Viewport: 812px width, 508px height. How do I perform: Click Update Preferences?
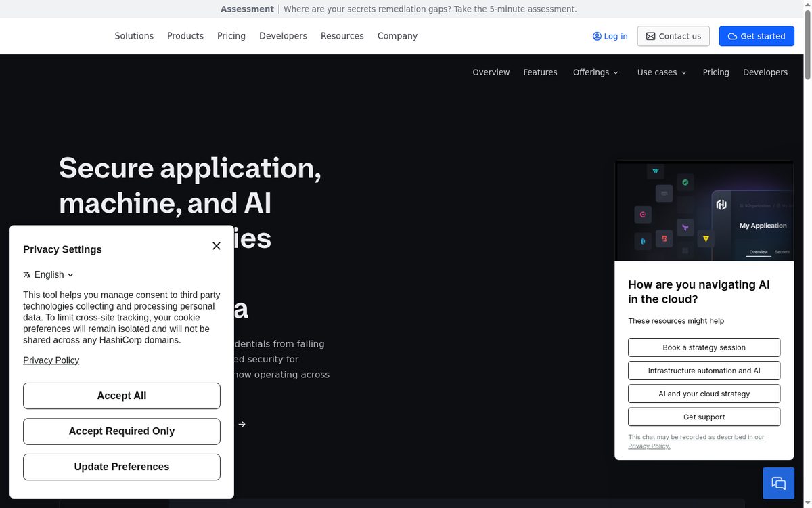(x=122, y=467)
